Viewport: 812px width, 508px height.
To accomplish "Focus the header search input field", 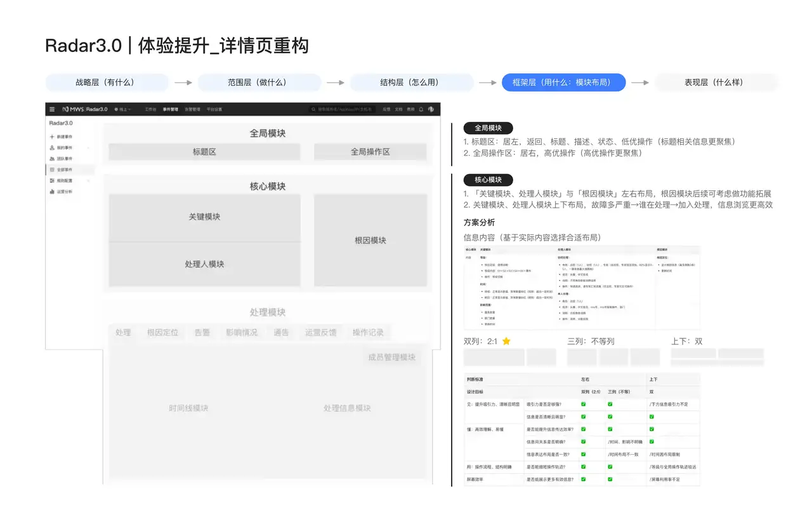I will (x=343, y=109).
